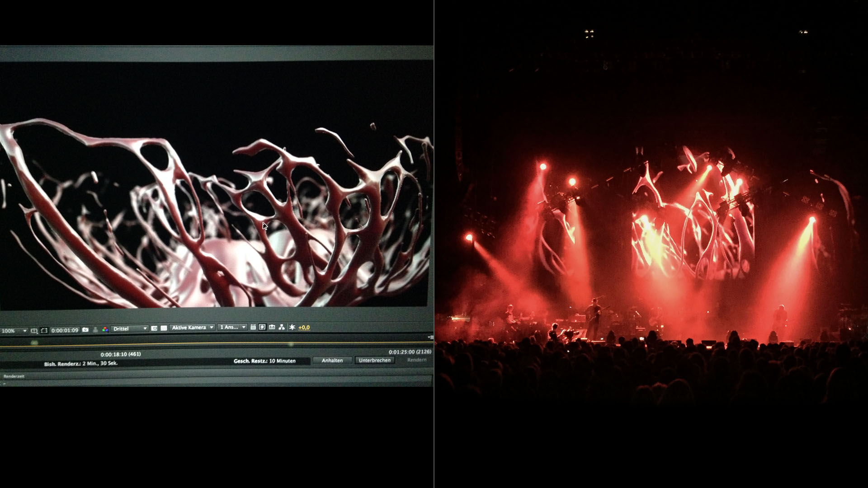
Task: Toggle the fast previews rectangle icon
Action: click(154, 328)
